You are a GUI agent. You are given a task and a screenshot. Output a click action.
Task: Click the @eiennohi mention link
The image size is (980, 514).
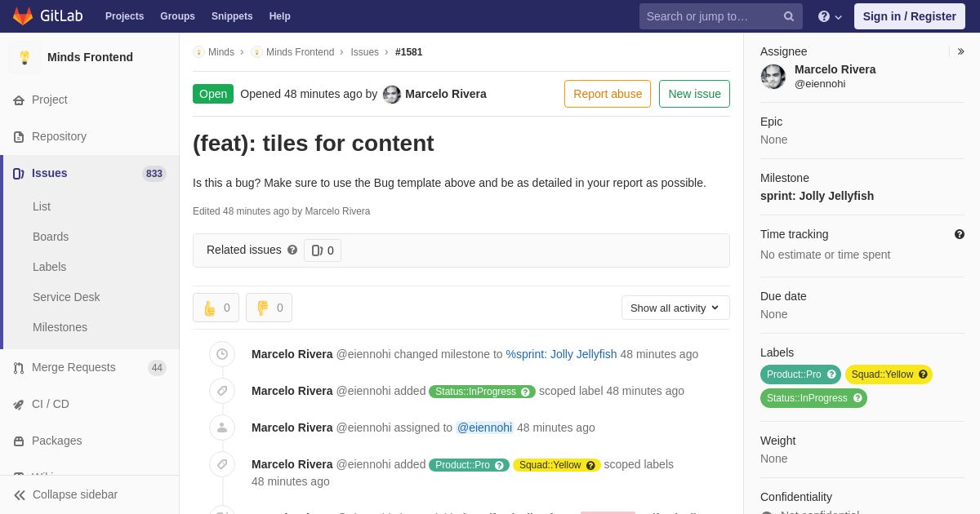[484, 428]
